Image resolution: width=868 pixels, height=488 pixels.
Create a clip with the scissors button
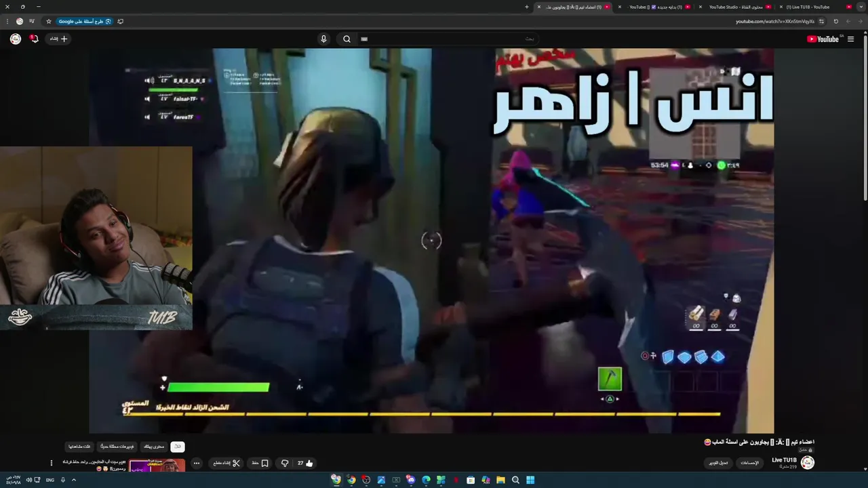(x=226, y=464)
